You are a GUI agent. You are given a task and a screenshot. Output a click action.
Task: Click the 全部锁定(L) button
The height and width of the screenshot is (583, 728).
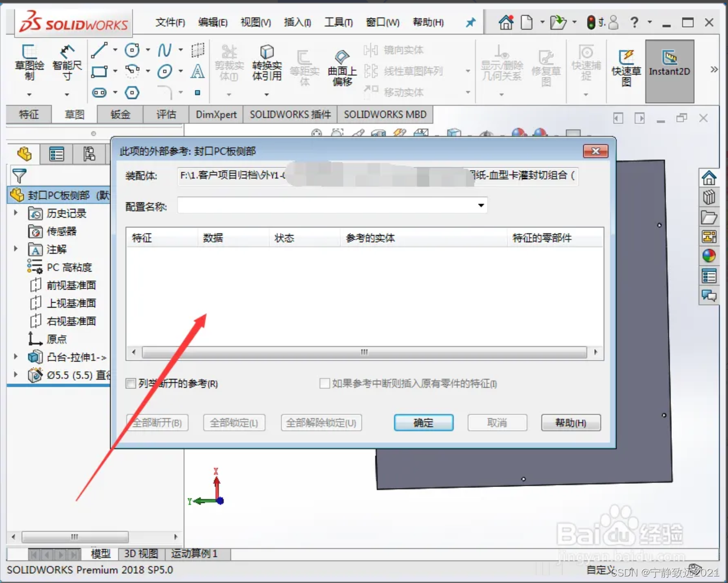pyautogui.click(x=234, y=423)
